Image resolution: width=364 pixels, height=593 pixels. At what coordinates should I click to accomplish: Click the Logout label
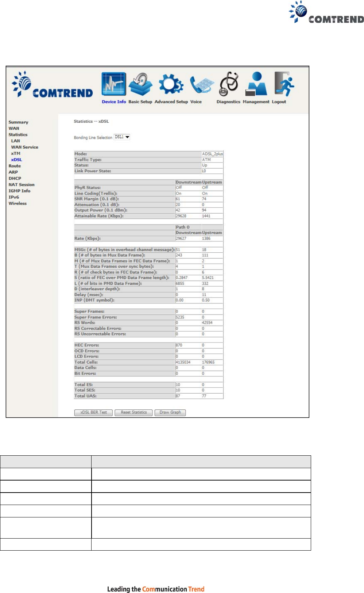tap(279, 102)
